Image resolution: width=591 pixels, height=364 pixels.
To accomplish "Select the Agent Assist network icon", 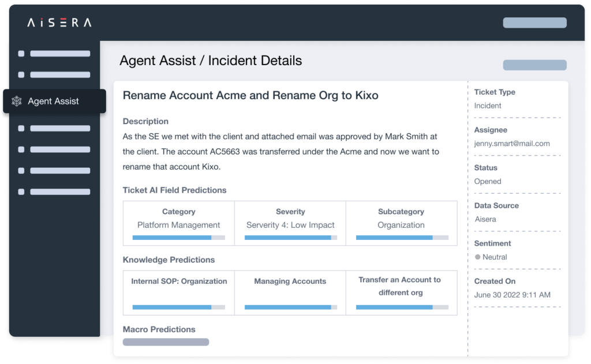I will [17, 102].
